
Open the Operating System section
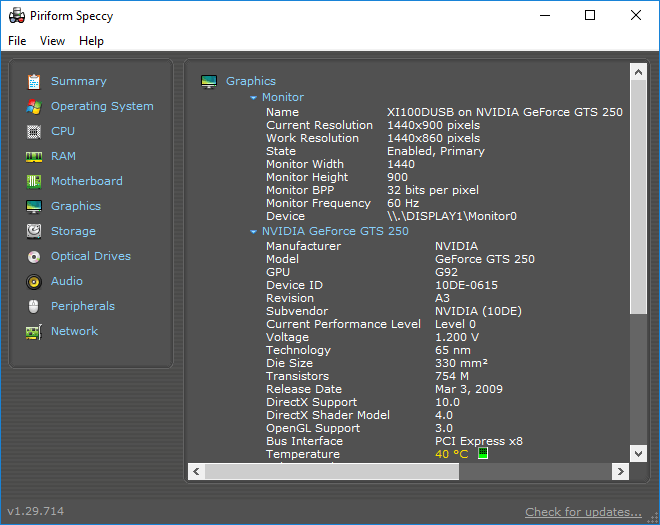(x=102, y=106)
